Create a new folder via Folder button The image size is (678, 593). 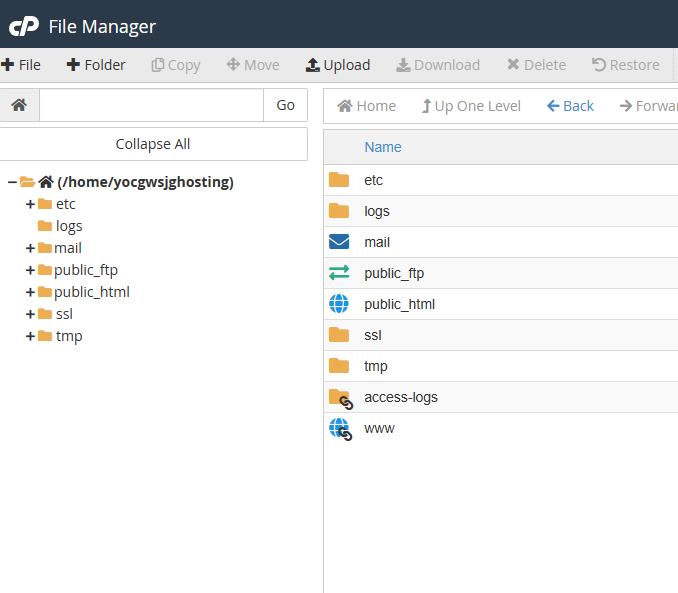pyautogui.click(x=96, y=65)
